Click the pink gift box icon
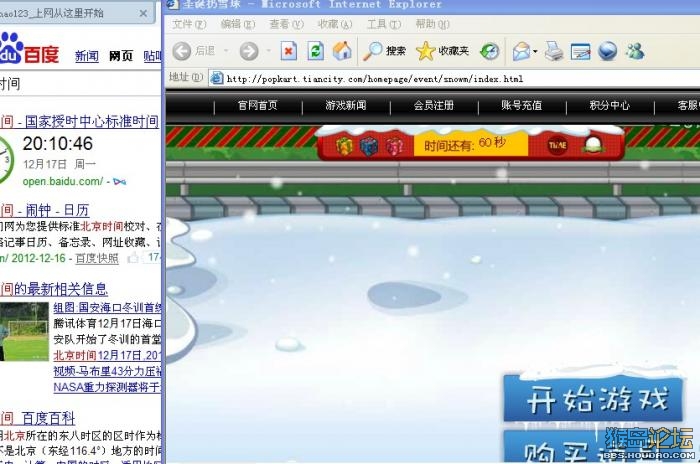 pyautogui.click(x=394, y=146)
